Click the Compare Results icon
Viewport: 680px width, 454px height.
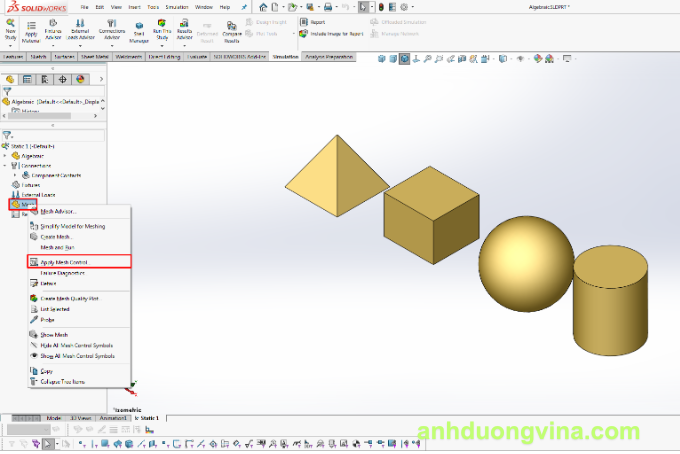pyautogui.click(x=233, y=29)
